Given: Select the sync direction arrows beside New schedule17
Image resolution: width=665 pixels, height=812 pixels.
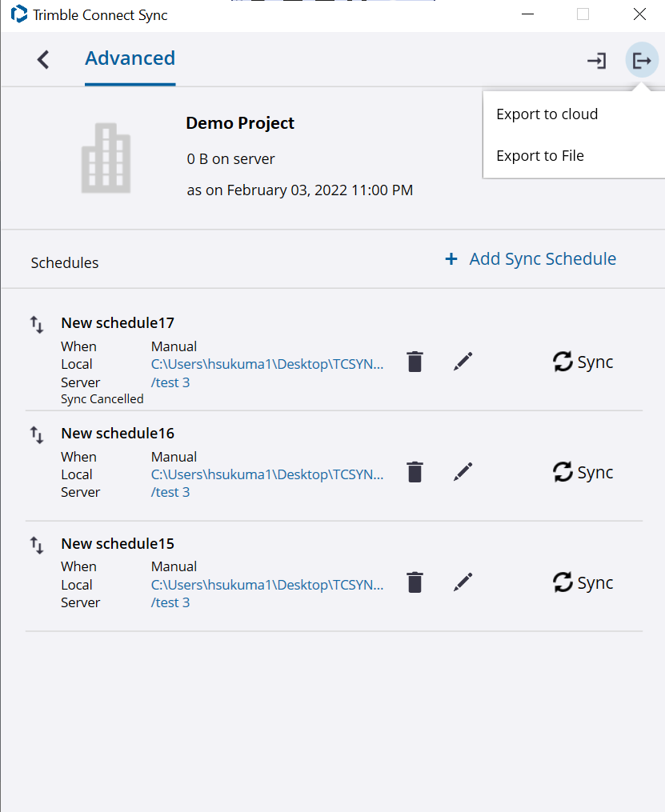Looking at the screenshot, I should pos(36,324).
